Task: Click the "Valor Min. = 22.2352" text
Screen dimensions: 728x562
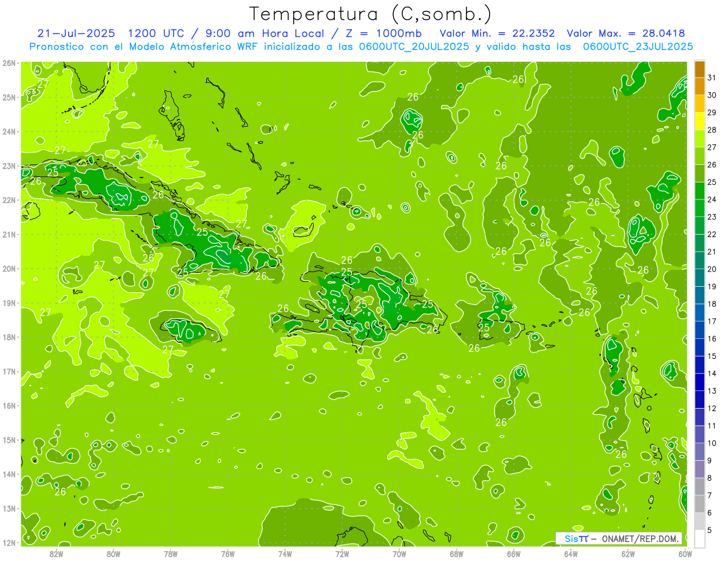Action: click(498, 33)
